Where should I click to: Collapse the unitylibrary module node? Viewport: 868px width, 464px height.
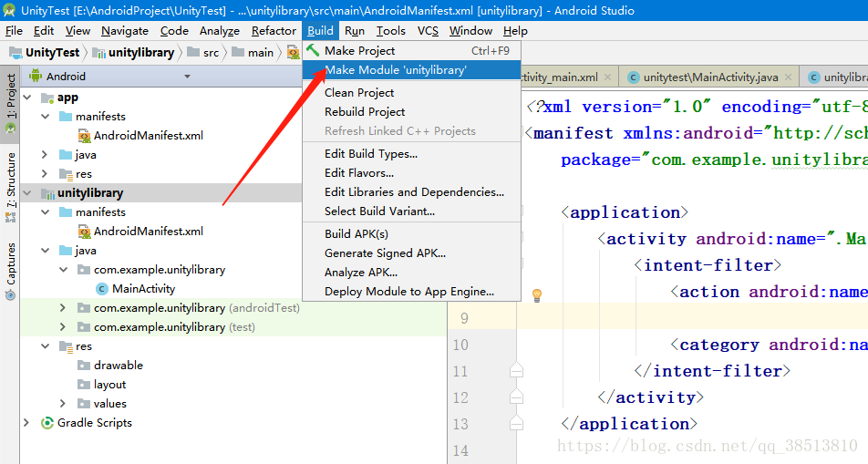pyautogui.click(x=27, y=193)
